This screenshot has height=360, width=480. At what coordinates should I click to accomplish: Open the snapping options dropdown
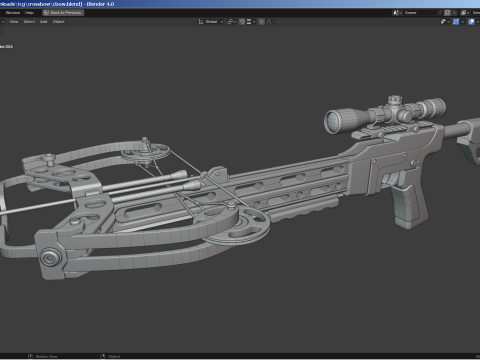tap(251, 22)
